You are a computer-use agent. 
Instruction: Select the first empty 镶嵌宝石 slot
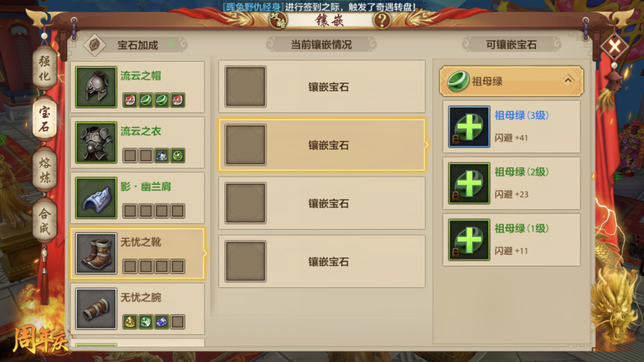pos(322,87)
